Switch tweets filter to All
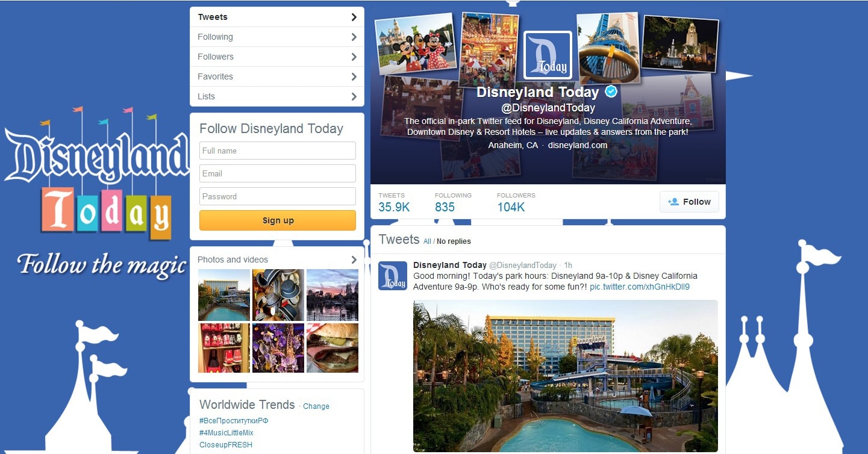868x454 pixels. [427, 241]
